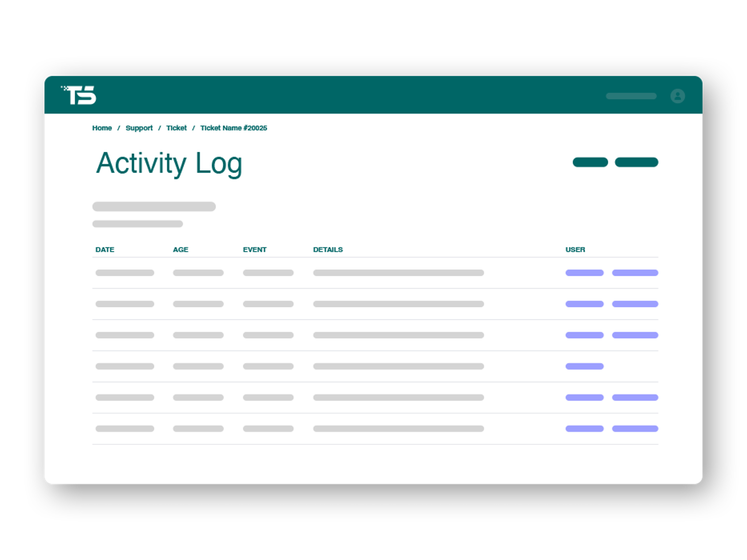Go to Home breadcrumb link
The width and height of the screenshot is (747, 560).
tap(102, 128)
